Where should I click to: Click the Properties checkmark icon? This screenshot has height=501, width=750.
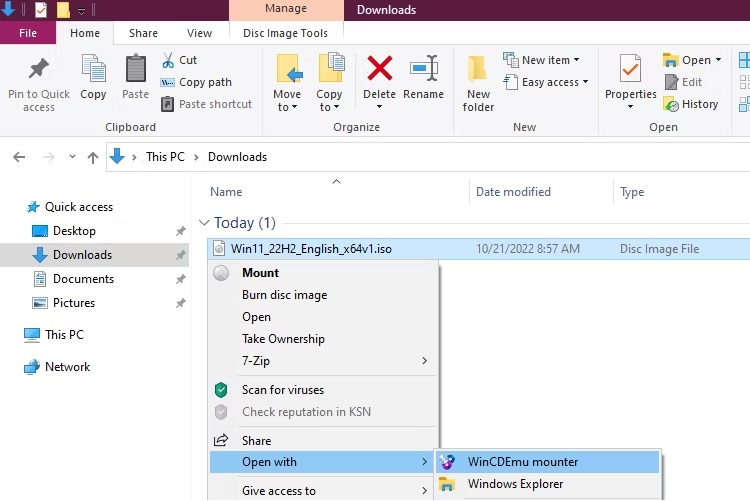coord(630,69)
